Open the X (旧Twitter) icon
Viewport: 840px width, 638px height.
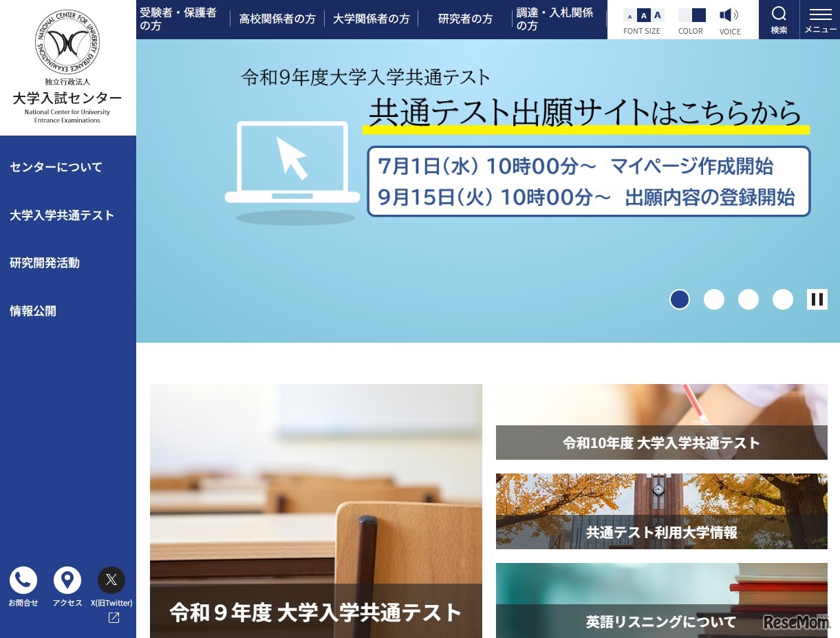point(111,580)
